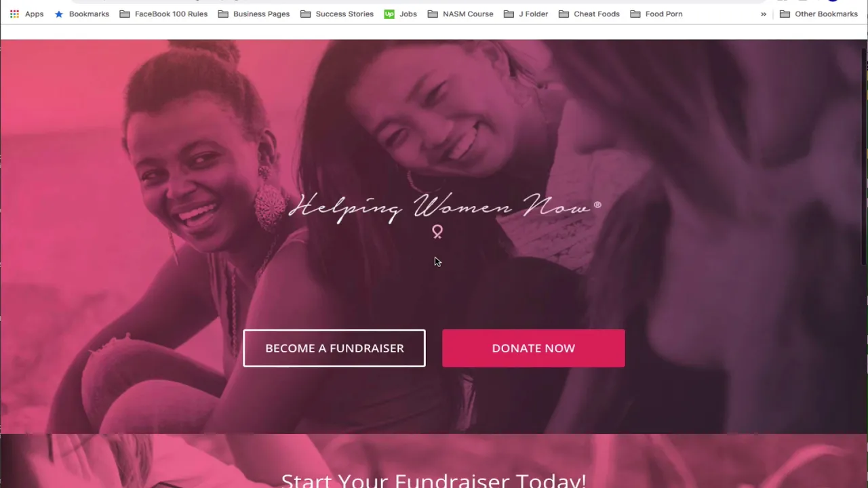Viewport: 868px width, 488px height.
Task: Click the Bookmarks star icon
Action: coord(59,14)
